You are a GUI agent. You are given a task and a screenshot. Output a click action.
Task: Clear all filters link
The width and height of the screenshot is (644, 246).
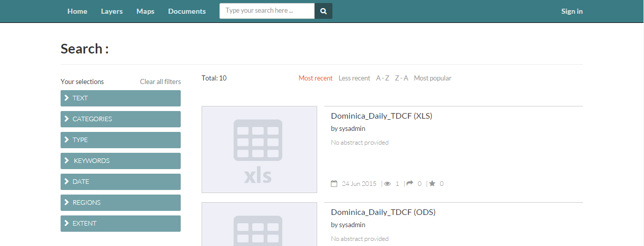click(160, 81)
